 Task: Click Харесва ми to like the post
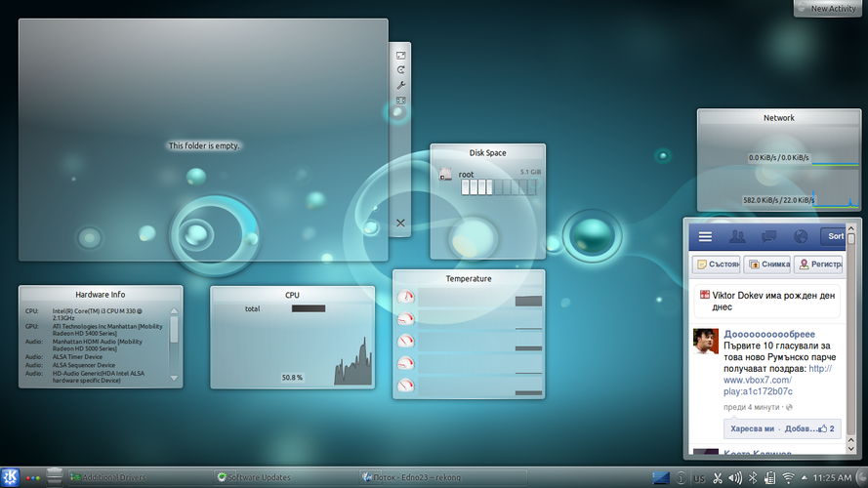coord(752,428)
